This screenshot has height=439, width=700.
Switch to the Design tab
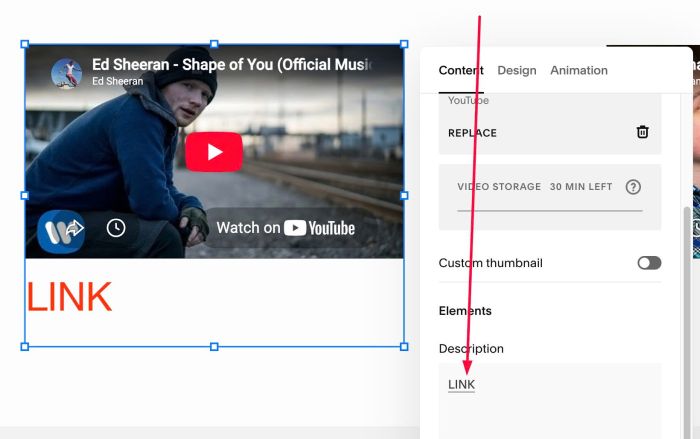coord(517,71)
